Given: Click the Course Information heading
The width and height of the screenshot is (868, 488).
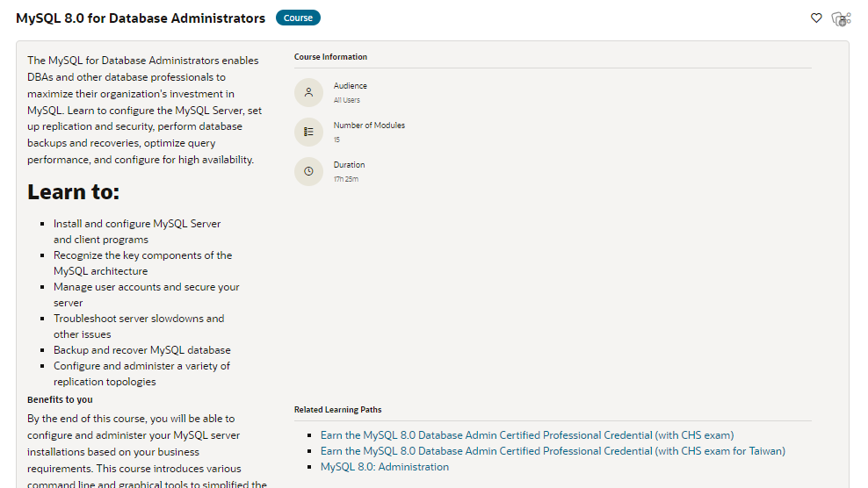Looking at the screenshot, I should pos(330,57).
